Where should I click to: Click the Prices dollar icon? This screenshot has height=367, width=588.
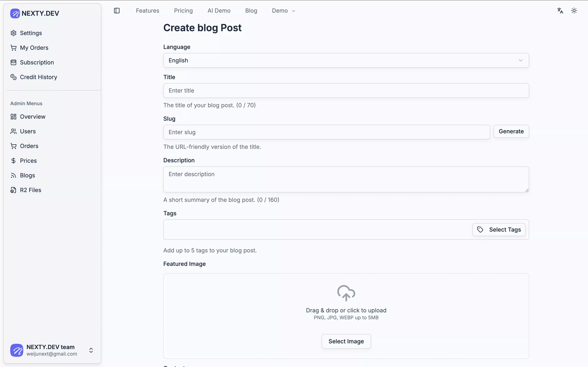coord(14,161)
